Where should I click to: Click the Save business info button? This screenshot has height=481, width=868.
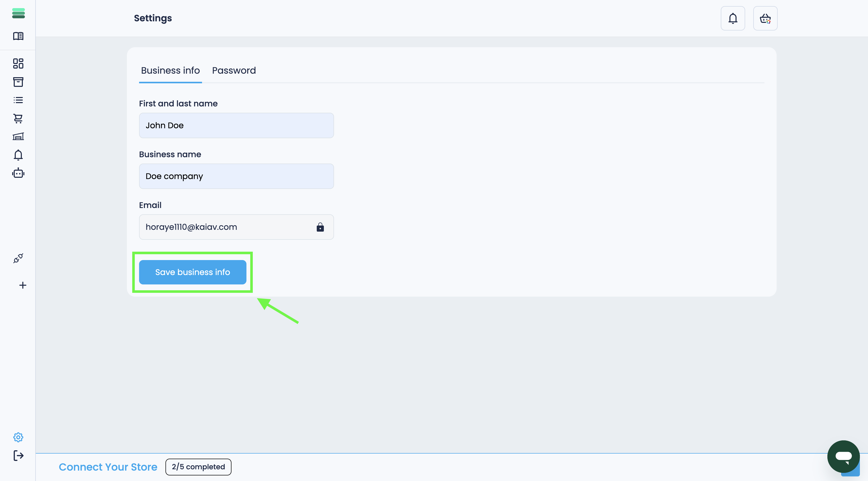click(192, 272)
